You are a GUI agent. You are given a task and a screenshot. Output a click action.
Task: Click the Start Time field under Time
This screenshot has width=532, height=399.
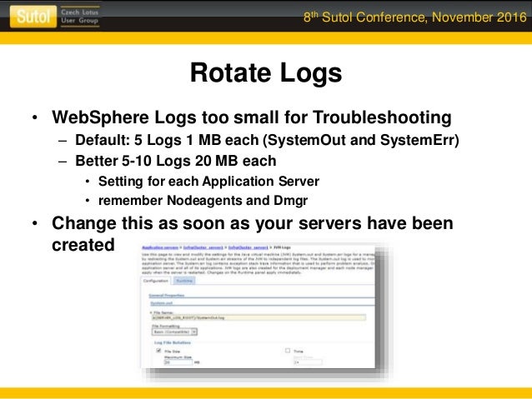(308, 362)
